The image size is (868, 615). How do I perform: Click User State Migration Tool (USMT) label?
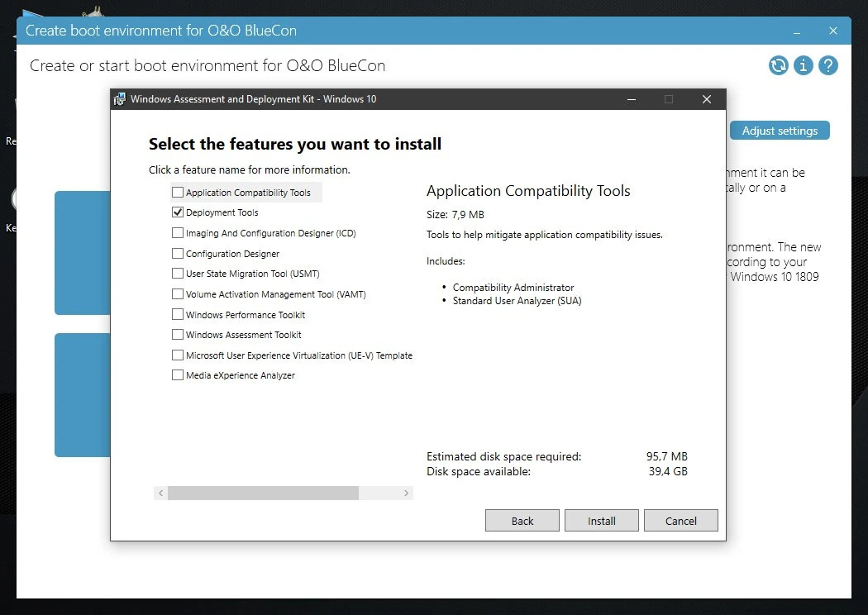point(252,274)
